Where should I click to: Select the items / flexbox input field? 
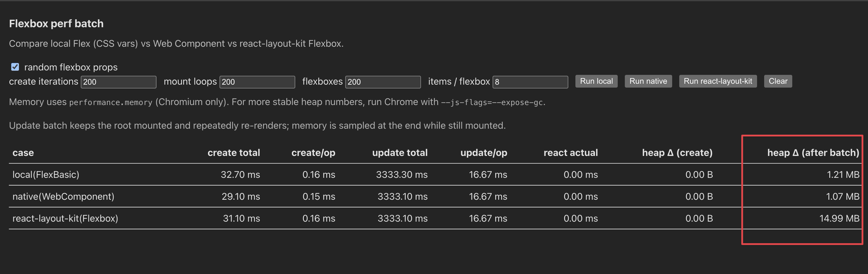(530, 82)
